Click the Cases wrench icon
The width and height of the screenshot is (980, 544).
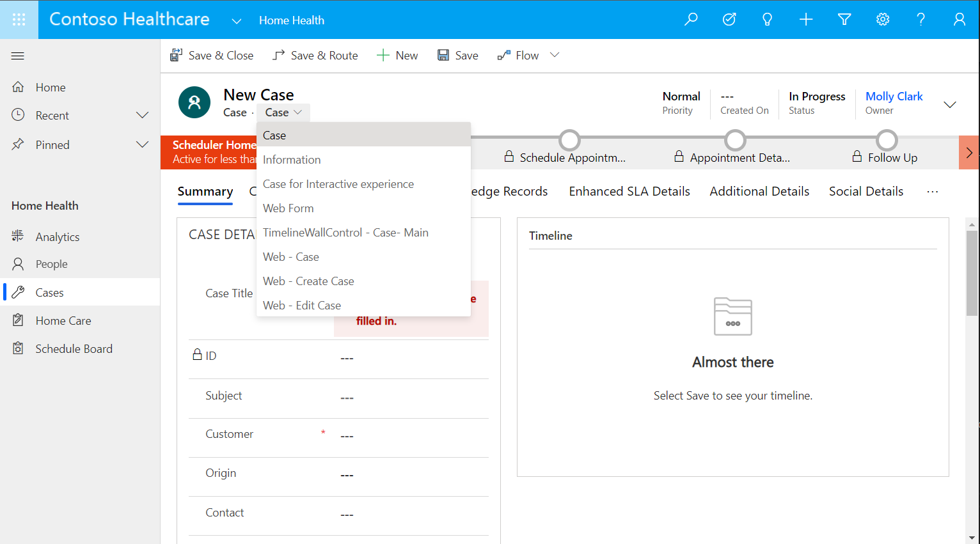click(18, 292)
